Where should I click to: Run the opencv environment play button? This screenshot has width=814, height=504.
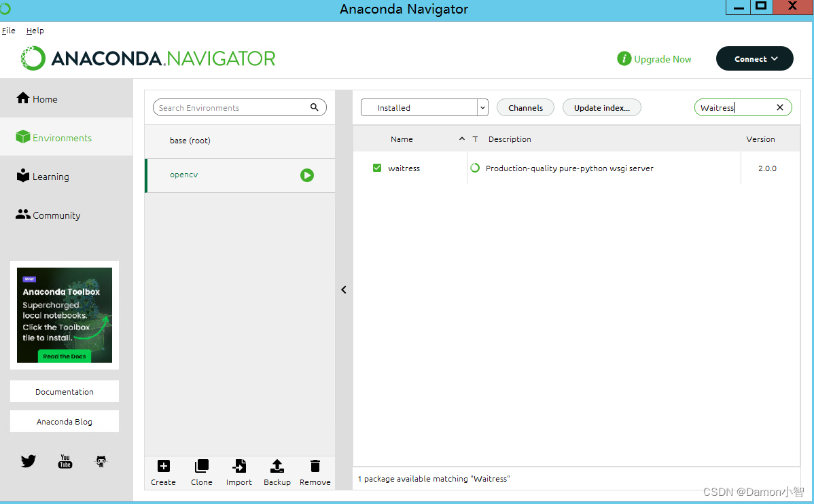coord(307,175)
